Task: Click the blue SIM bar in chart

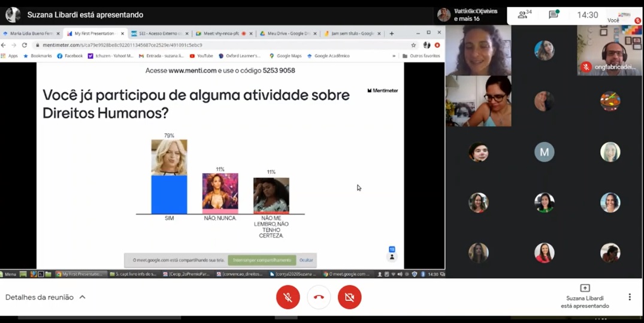Action: click(169, 194)
